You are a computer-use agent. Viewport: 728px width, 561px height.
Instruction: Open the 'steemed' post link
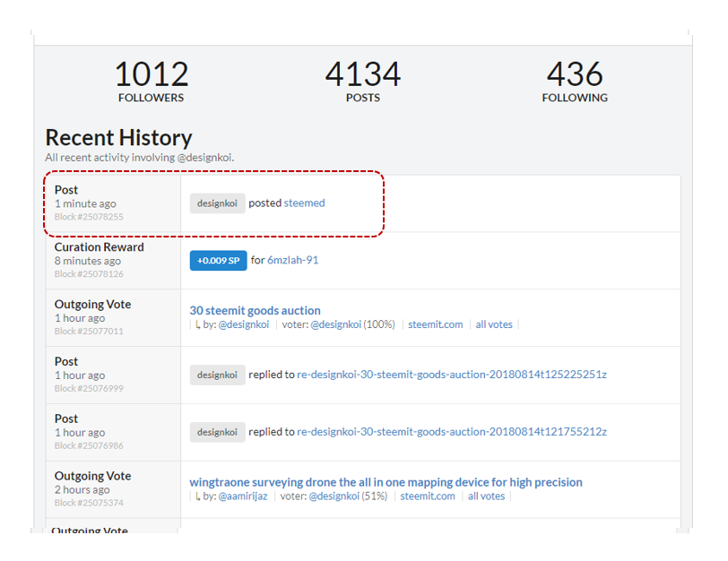point(304,203)
